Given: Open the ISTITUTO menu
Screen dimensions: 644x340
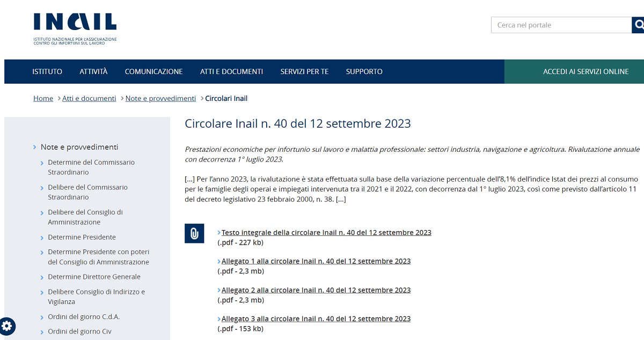Looking at the screenshot, I should [47, 71].
